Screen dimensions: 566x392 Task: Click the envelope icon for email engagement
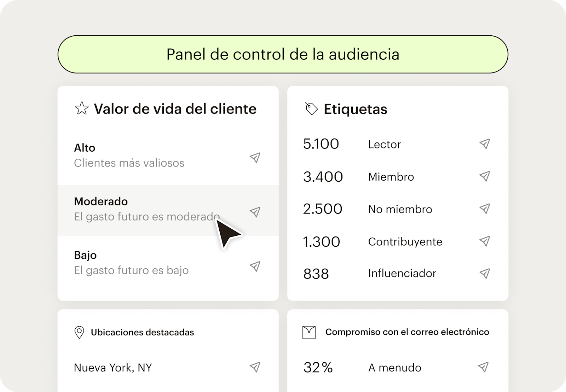309,332
